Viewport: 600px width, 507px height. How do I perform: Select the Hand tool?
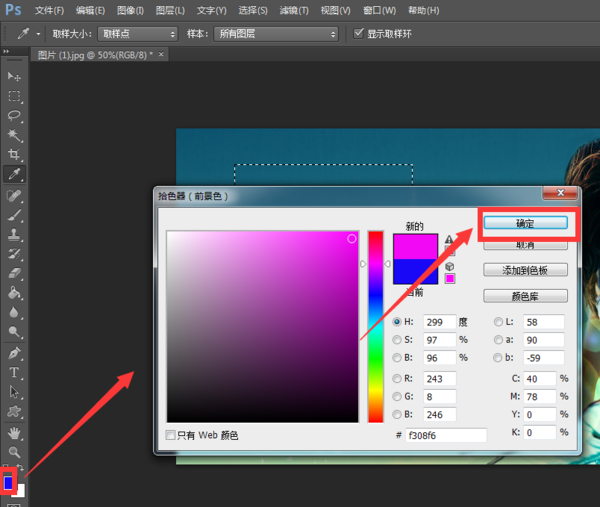point(14,432)
